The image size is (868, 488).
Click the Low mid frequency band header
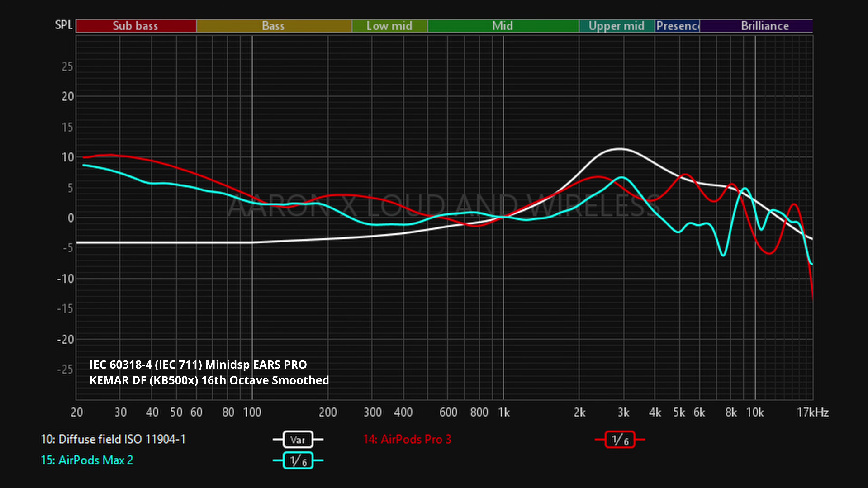(x=389, y=26)
